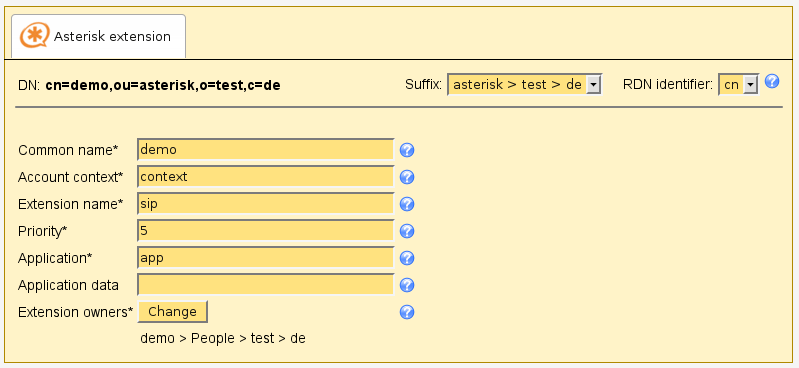Select the Asterisk extension tab

tap(98, 36)
